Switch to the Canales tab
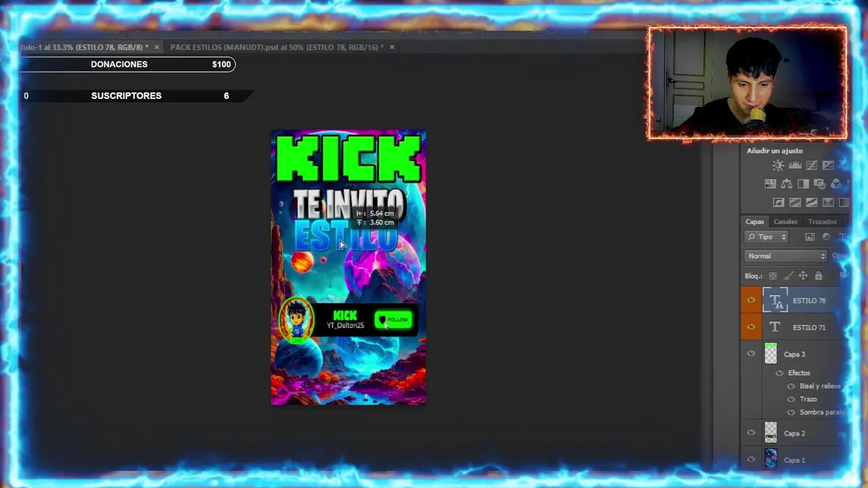This screenshot has height=488, width=868. (785, 222)
